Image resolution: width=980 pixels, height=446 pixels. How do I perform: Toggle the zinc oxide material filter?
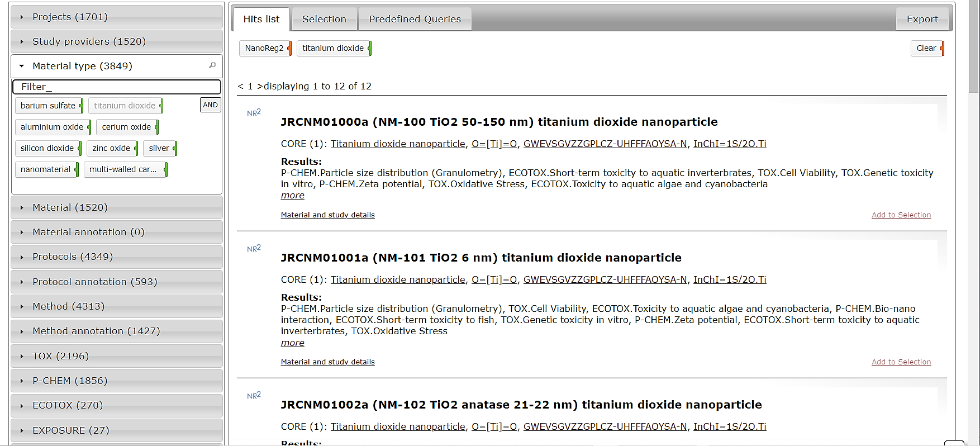coord(111,148)
